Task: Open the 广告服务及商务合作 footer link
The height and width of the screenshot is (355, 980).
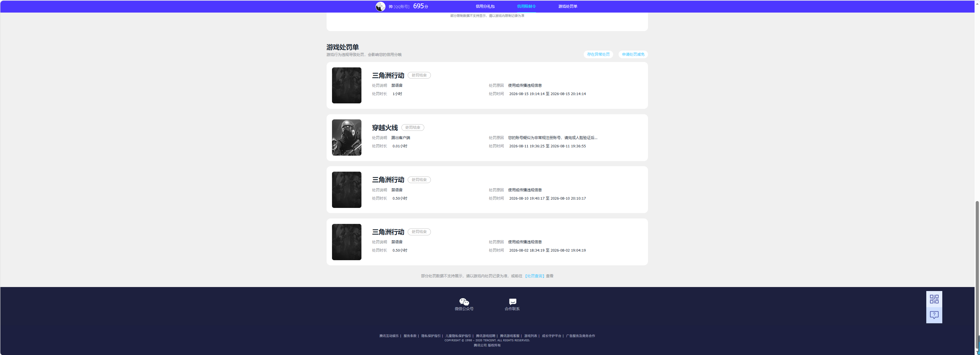Action: click(580, 336)
